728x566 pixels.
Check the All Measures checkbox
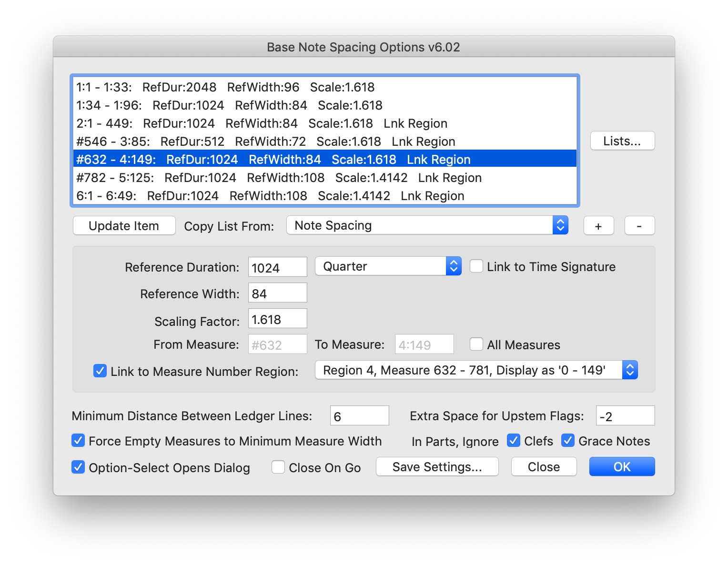(x=476, y=344)
